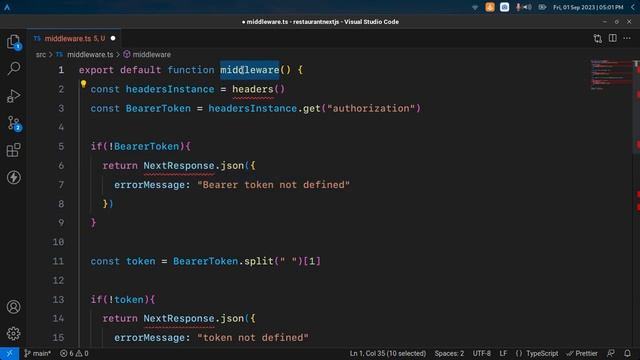Open changes compare icon in editor toolbar
Viewport: 640px width, 360px height.
click(598, 38)
